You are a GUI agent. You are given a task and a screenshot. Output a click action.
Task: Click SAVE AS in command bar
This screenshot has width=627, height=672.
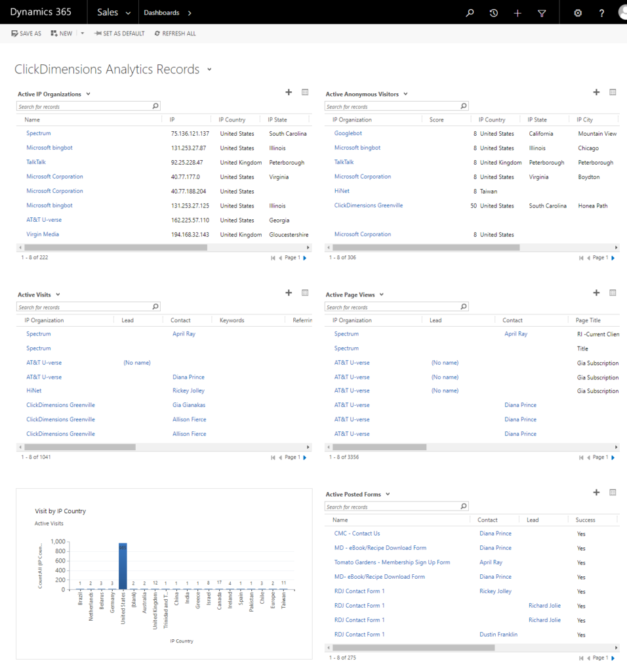coord(26,33)
